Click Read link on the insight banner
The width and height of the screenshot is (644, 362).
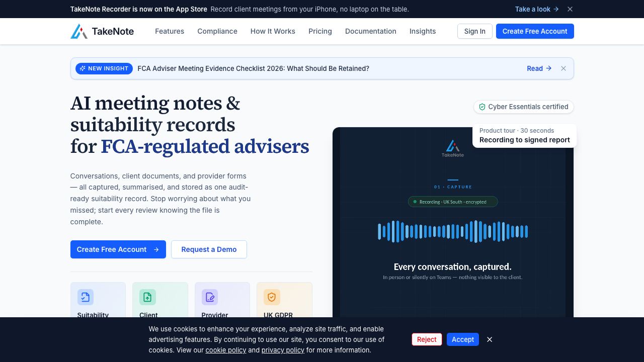tap(539, 68)
